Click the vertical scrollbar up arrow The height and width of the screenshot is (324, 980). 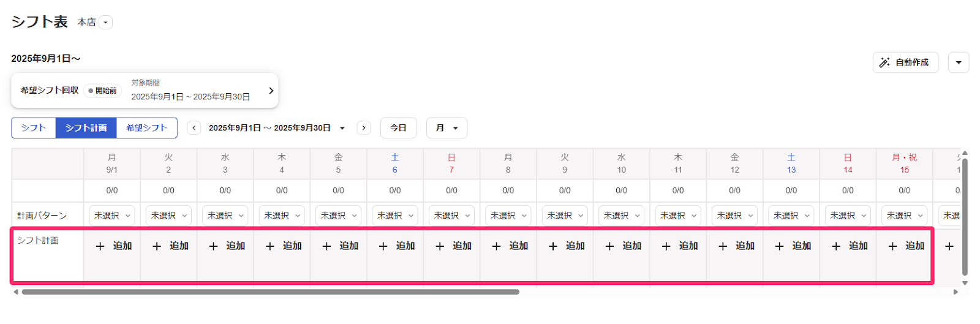point(965,153)
